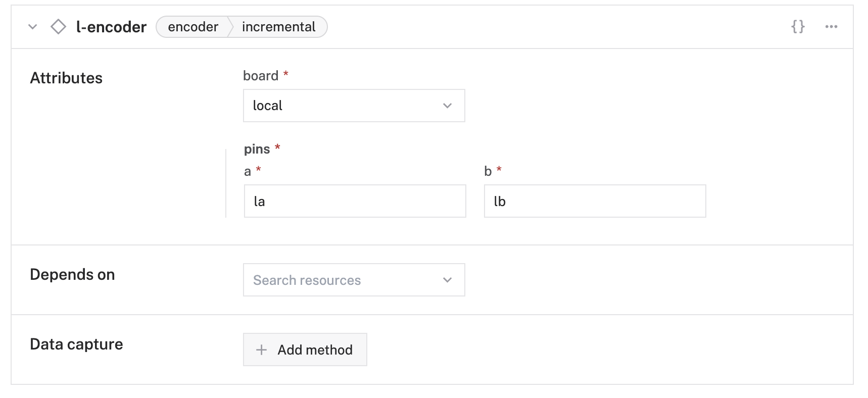The image size is (868, 398).
Task: Collapse the l-encoder component card
Action: pos(33,27)
